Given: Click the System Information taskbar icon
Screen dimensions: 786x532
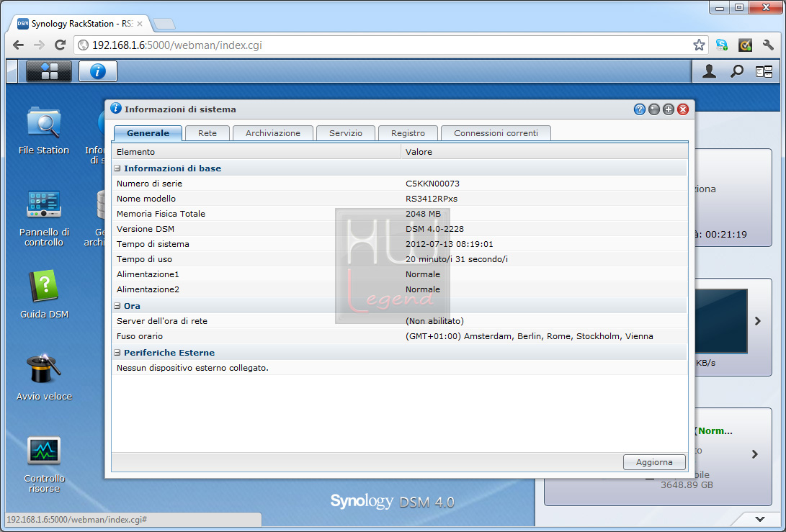Looking at the screenshot, I should [98, 71].
